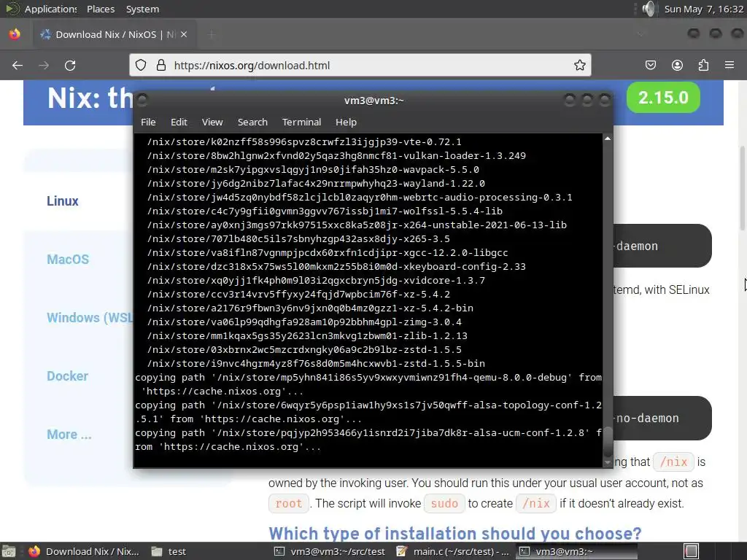Switch to Download Nix taskbar item

point(84,551)
